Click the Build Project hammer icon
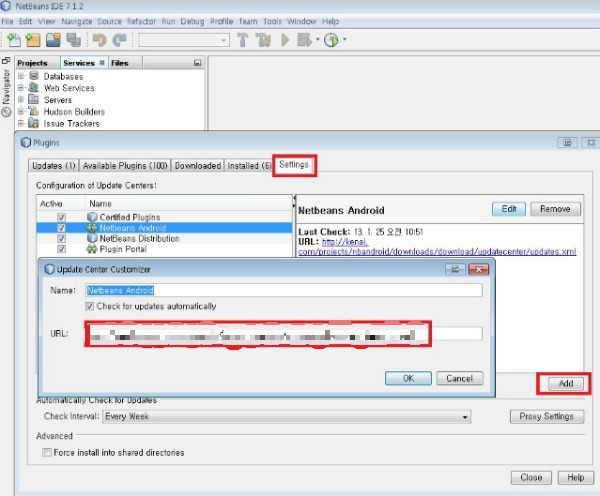Image resolution: width=600 pixels, height=496 pixels. [x=242, y=40]
